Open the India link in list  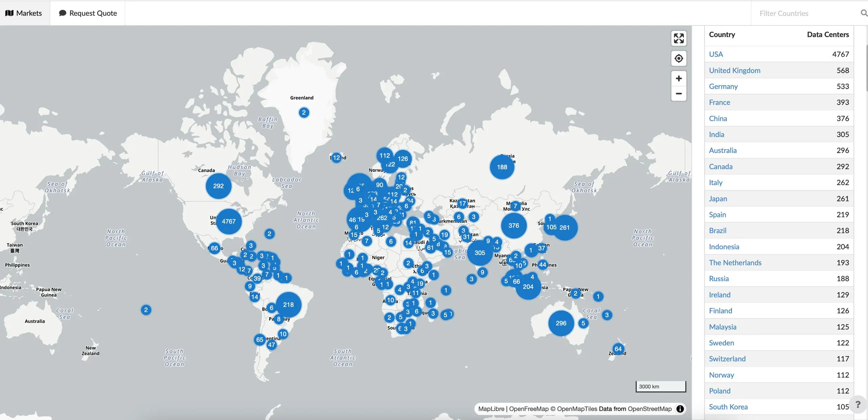point(716,134)
